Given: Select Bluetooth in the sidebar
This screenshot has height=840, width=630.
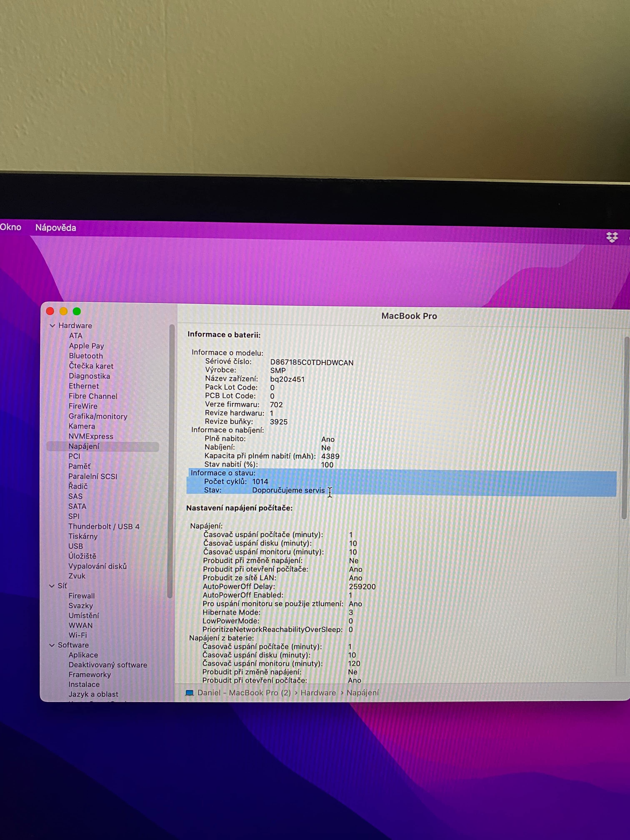Looking at the screenshot, I should click(x=86, y=356).
